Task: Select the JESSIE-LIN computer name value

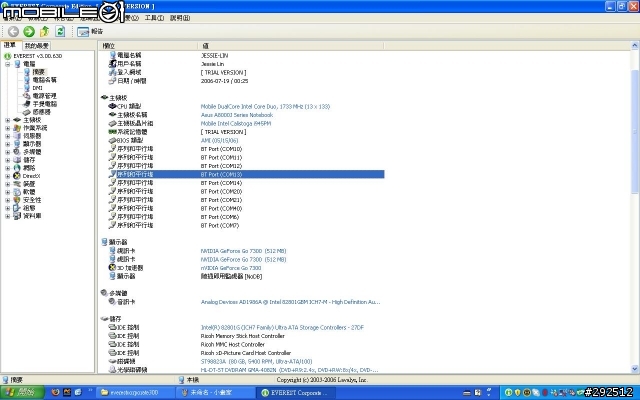Action: tap(214, 56)
